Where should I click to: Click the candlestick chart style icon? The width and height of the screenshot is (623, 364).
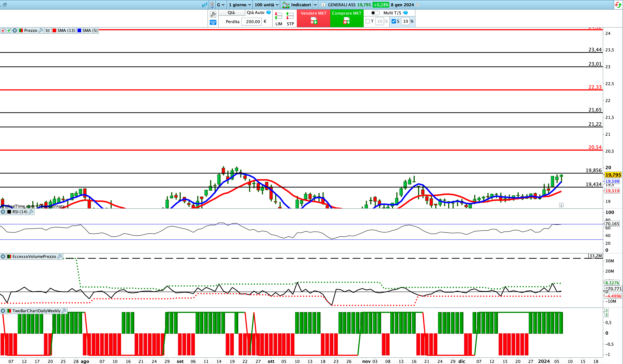(x=205, y=5)
